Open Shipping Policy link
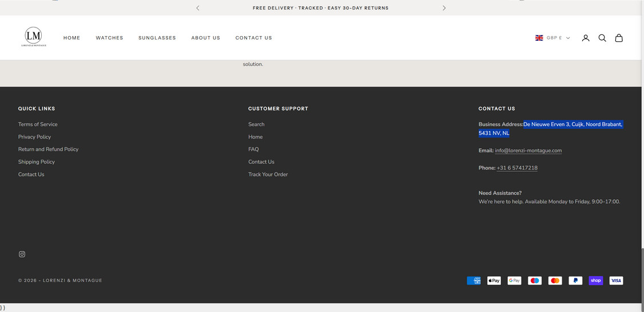644x312 pixels. [x=37, y=162]
